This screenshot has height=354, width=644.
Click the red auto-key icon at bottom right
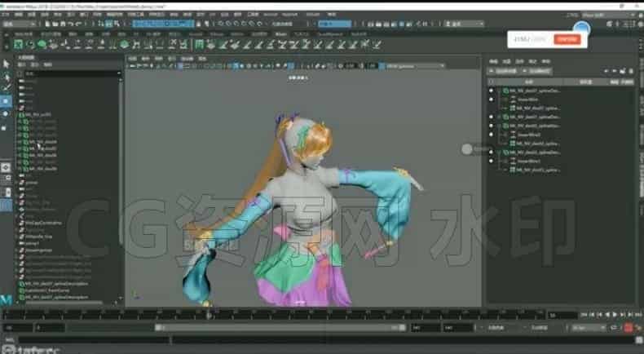pyautogui.click(x=628, y=328)
